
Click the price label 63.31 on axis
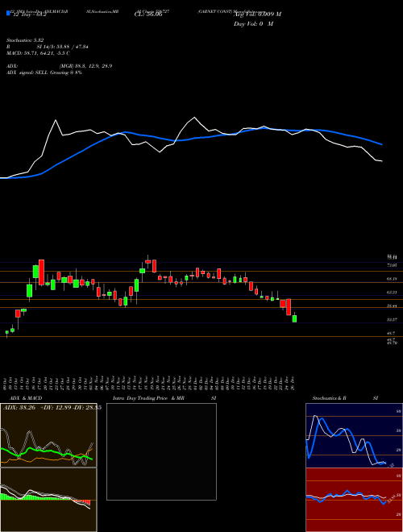click(392, 292)
